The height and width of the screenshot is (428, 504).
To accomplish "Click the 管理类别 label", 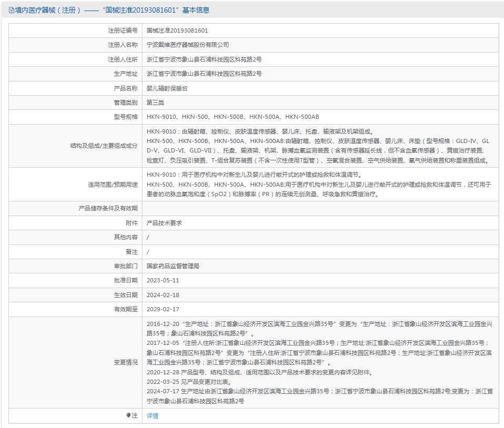I will 126,103.
